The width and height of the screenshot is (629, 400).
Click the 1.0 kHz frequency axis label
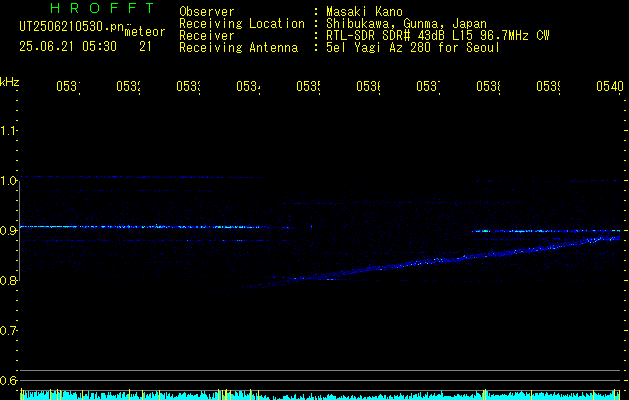(x=8, y=181)
